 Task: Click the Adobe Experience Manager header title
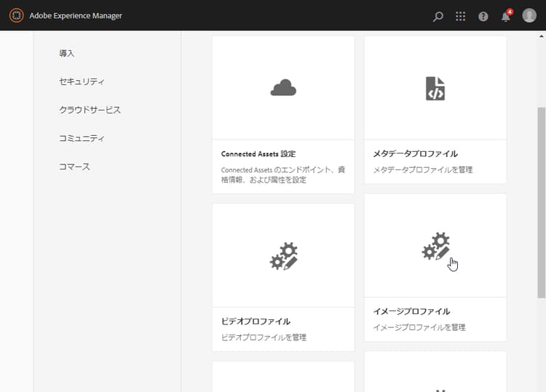tap(76, 16)
